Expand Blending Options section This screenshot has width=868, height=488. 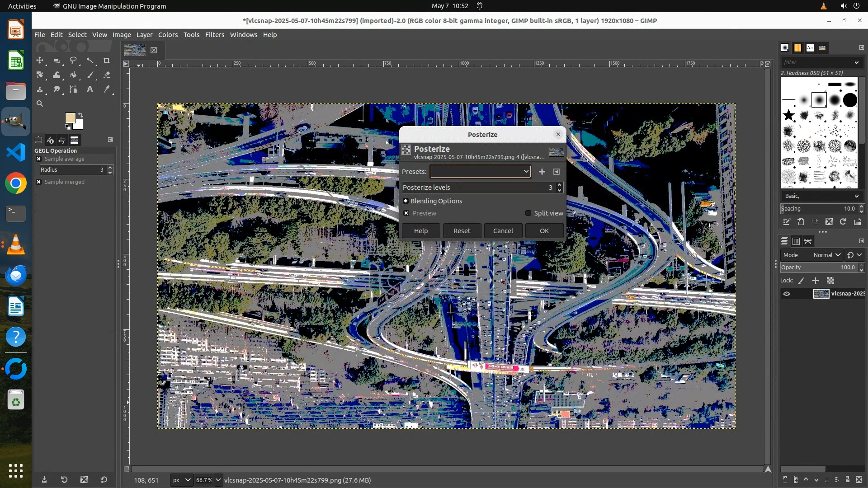coord(406,201)
